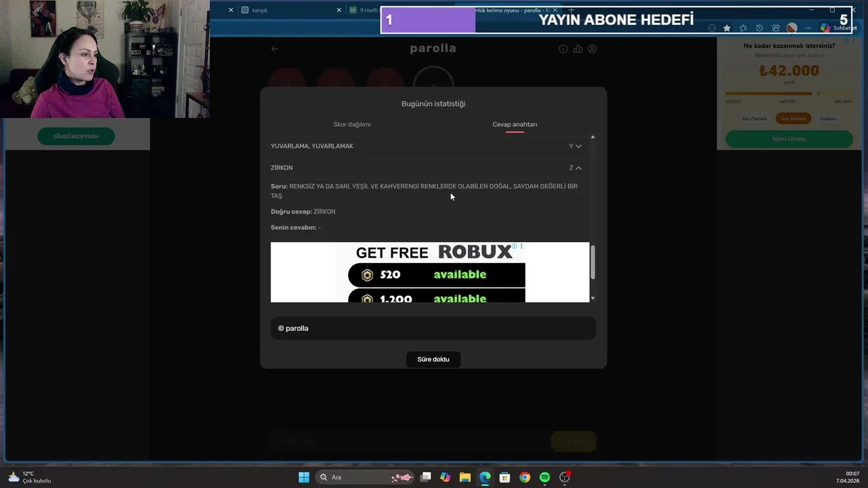Open the browser favorites list icon
Image resolution: width=868 pixels, height=488 pixels.
[x=743, y=28]
